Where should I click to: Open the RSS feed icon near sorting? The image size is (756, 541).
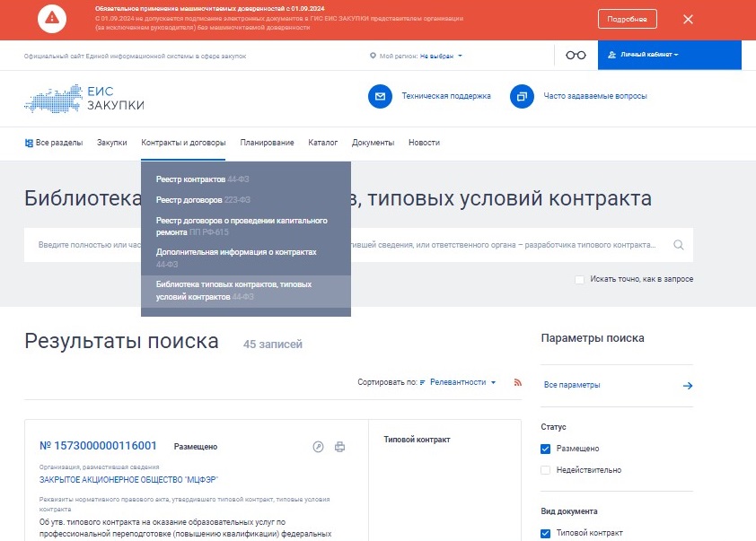(517, 381)
